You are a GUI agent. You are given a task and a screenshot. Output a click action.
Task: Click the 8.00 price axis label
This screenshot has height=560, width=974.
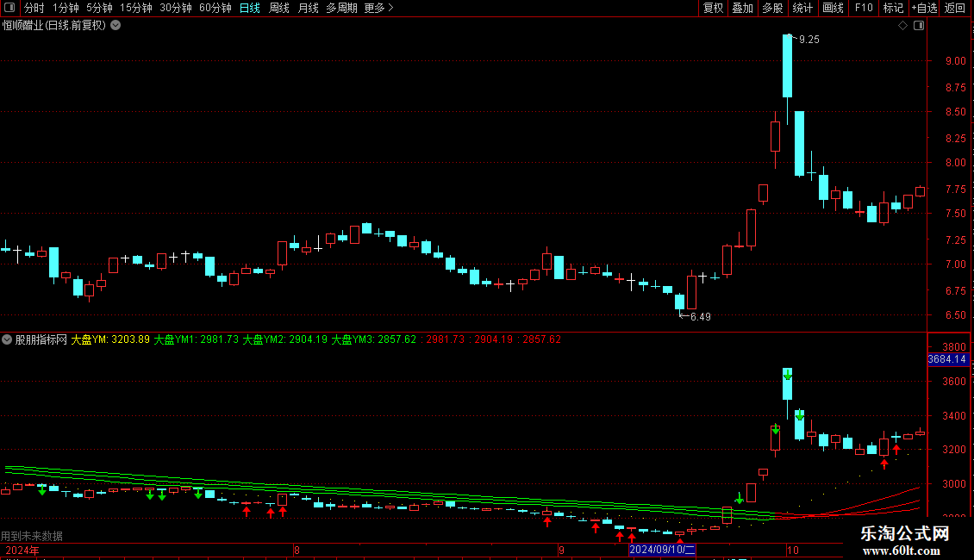tap(955, 163)
